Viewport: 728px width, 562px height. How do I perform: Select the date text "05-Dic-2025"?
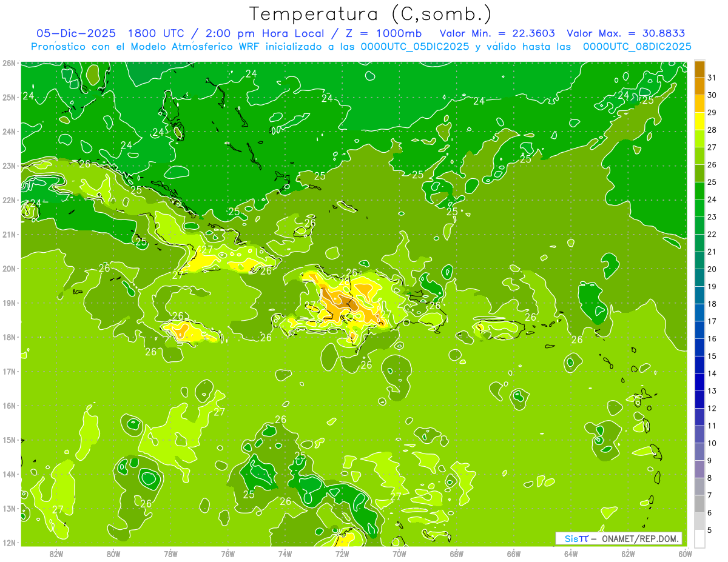pyautogui.click(x=76, y=33)
